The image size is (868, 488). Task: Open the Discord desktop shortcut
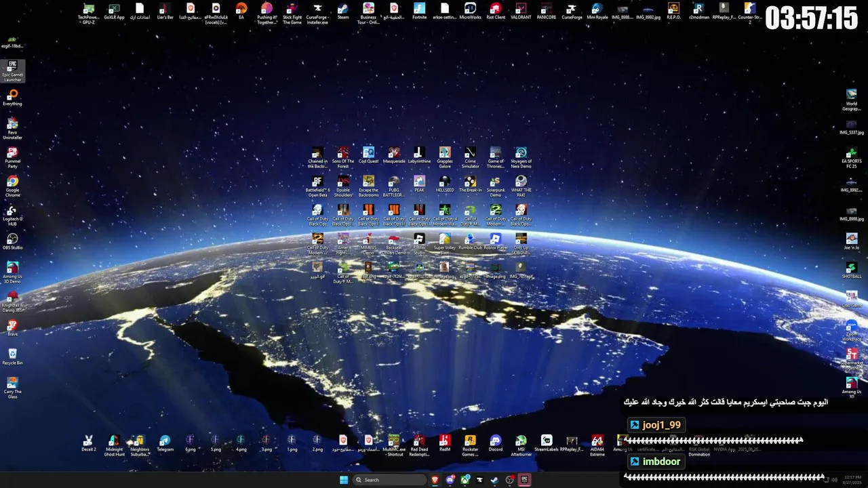[496, 443]
